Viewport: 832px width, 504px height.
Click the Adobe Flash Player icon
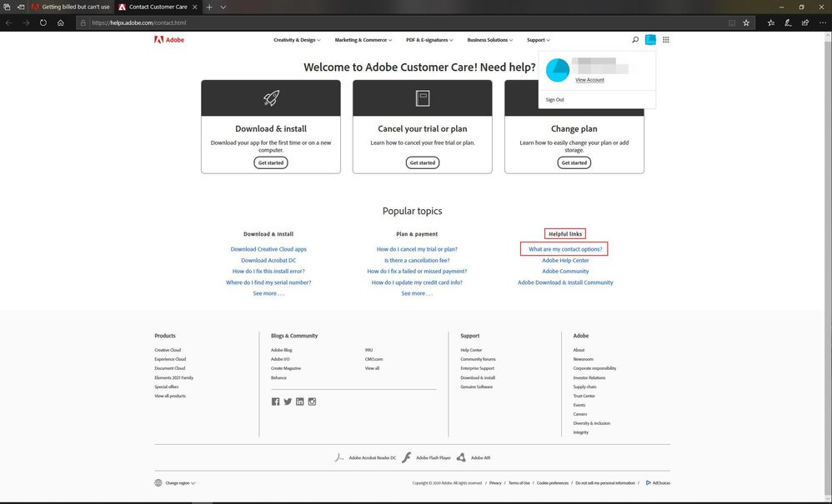point(407,457)
